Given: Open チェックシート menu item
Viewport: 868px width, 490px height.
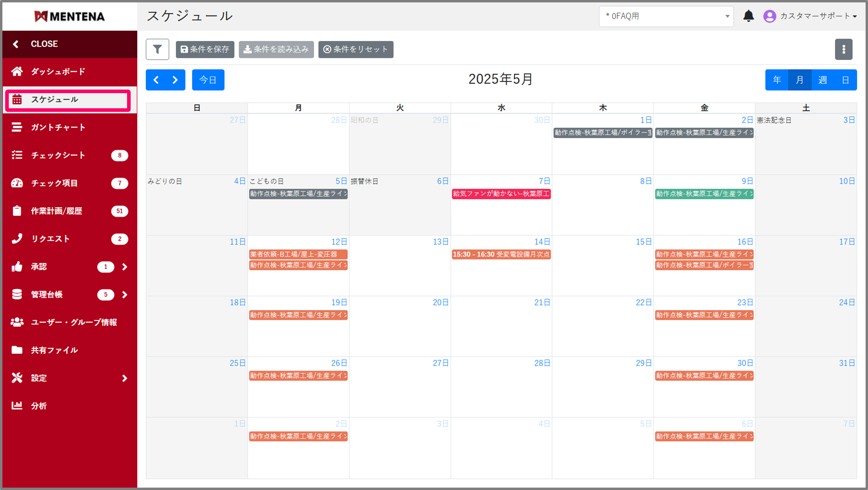Looking at the screenshot, I should pos(58,155).
